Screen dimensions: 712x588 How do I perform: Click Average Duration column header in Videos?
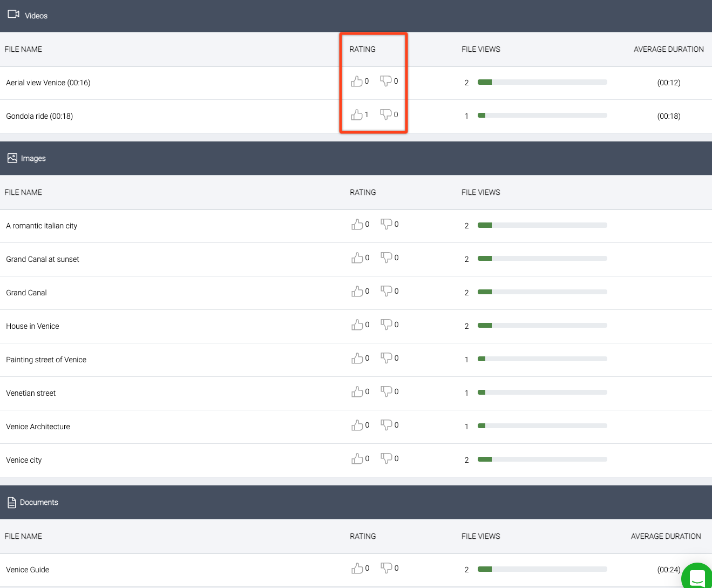pos(668,49)
